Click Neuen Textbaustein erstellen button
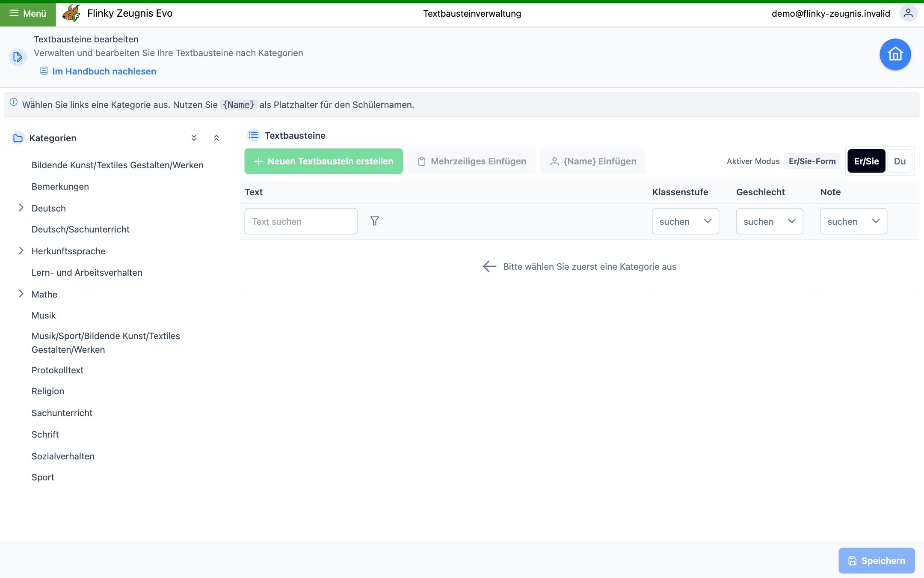Image resolution: width=924 pixels, height=578 pixels. pos(323,161)
